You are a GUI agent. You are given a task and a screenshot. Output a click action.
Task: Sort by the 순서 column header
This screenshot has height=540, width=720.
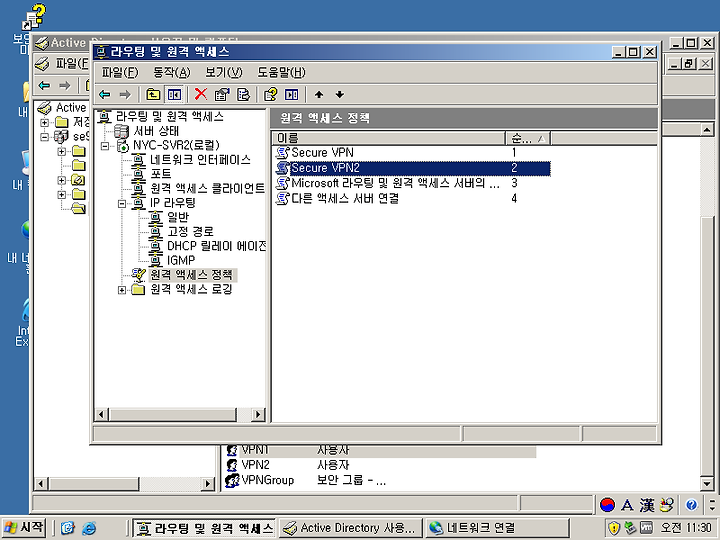528,138
